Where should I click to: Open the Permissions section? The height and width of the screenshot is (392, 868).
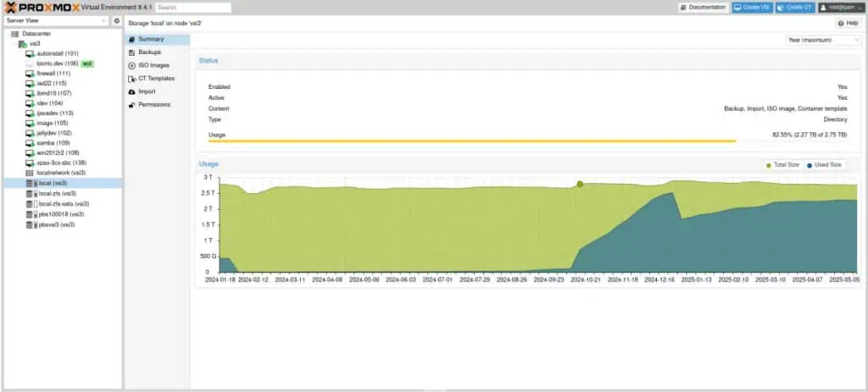[154, 105]
